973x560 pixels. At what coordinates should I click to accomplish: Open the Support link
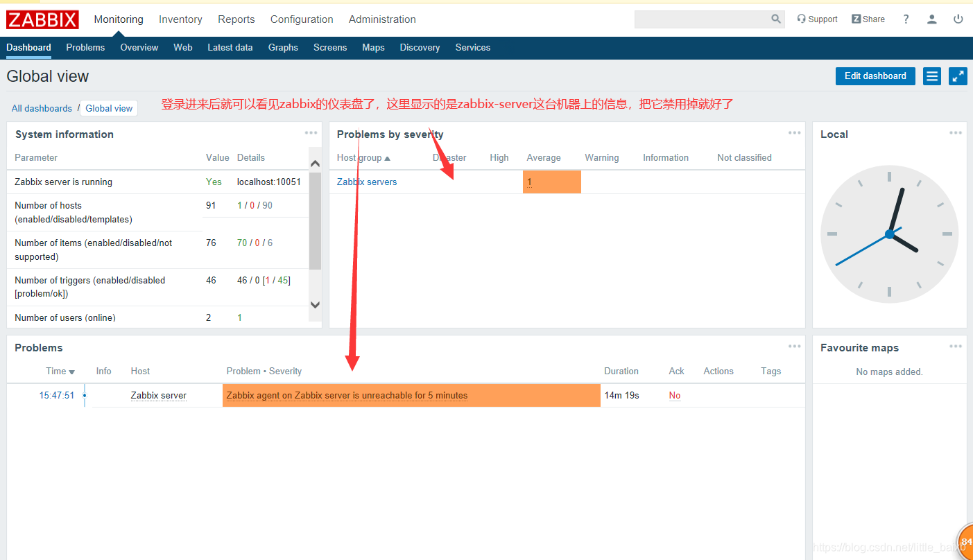pyautogui.click(x=817, y=19)
